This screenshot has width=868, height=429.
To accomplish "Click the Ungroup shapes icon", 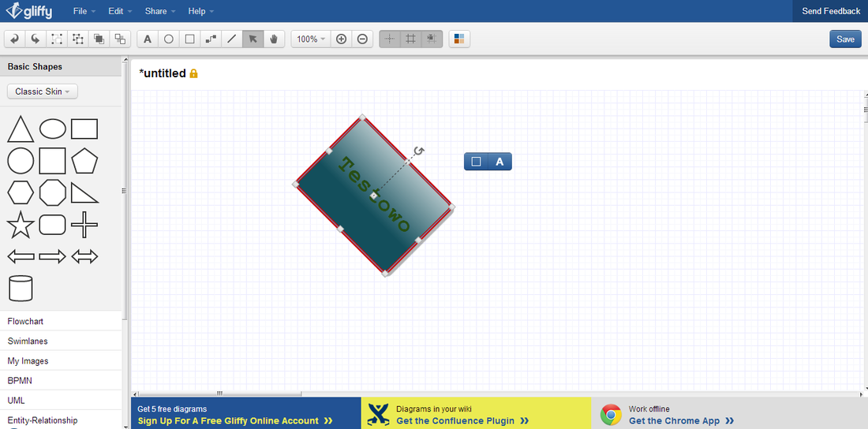I will coord(78,39).
